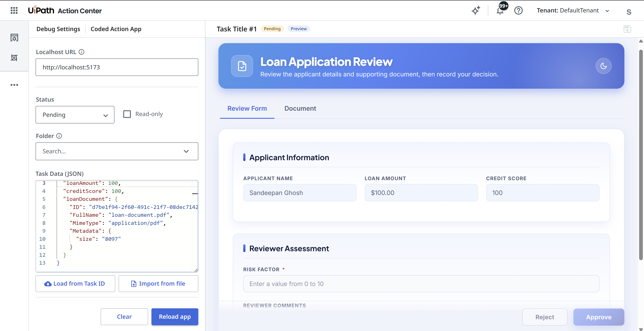Open the help question mark icon
The image size is (644, 331).
[x=519, y=11]
